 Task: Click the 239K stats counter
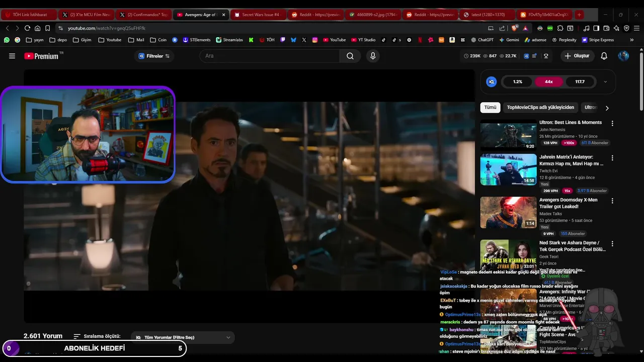click(472, 56)
